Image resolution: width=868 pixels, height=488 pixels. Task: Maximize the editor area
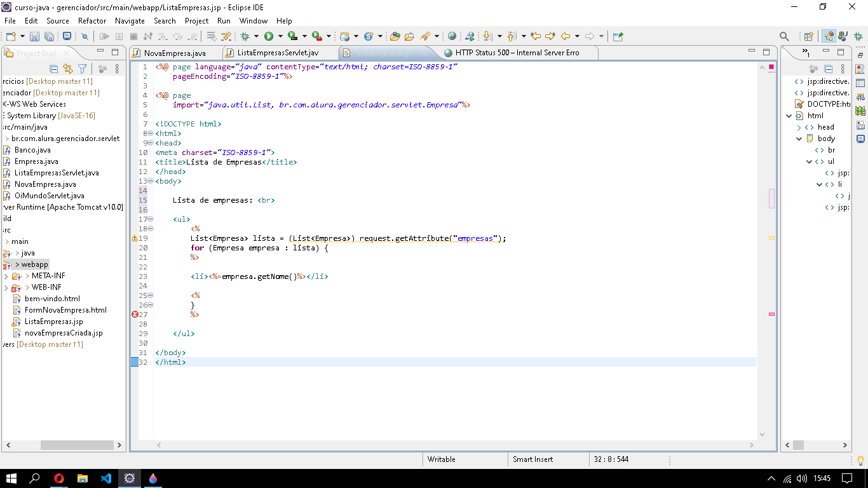point(766,52)
